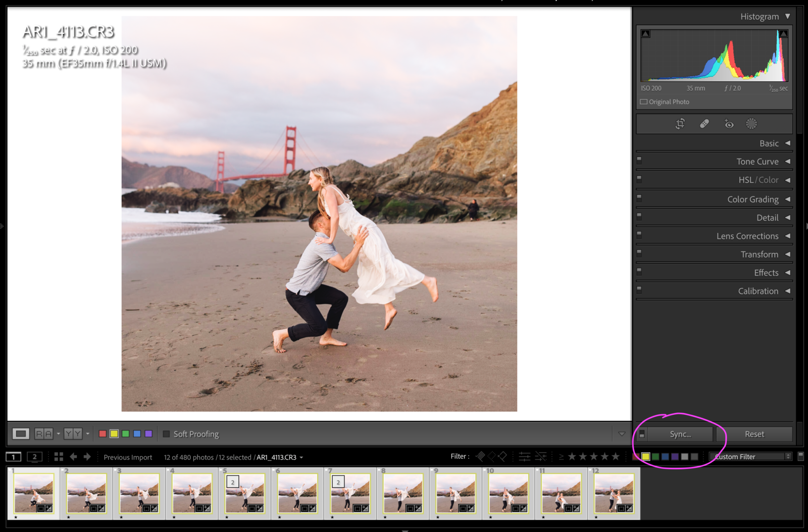Click the Grid view icon above the filmstrip
The image size is (808, 532).
59,457
